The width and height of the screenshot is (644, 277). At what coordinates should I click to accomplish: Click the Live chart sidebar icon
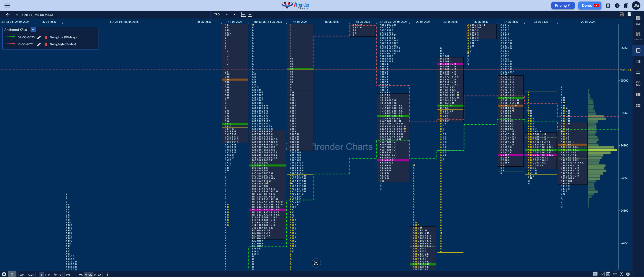(x=638, y=20)
